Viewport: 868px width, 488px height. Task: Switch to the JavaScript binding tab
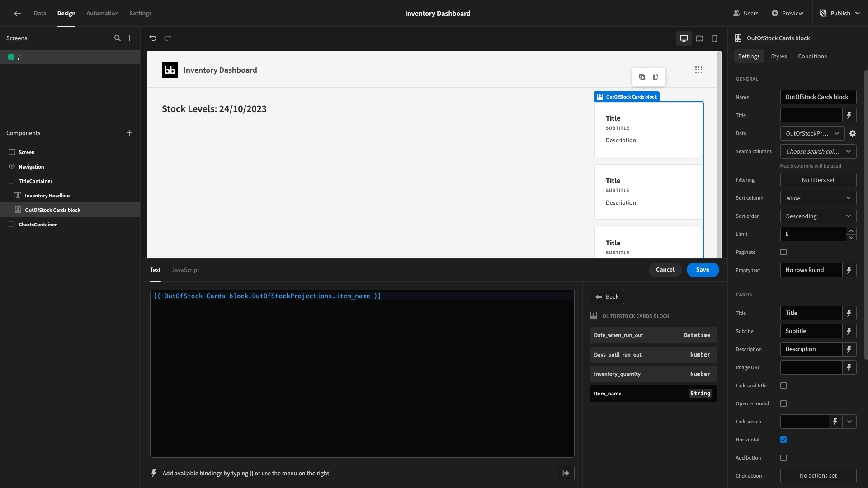click(x=185, y=270)
